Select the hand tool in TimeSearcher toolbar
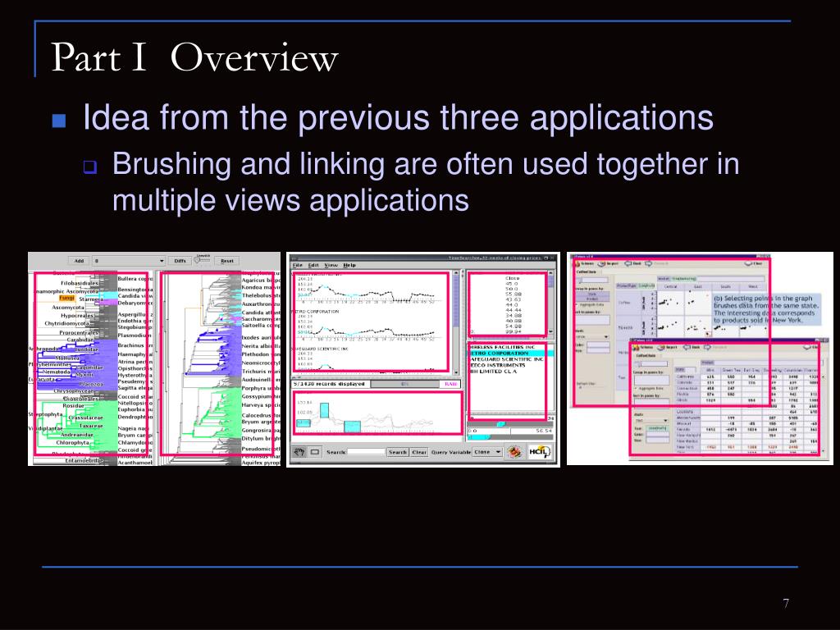This screenshot has width=840, height=630. (299, 452)
